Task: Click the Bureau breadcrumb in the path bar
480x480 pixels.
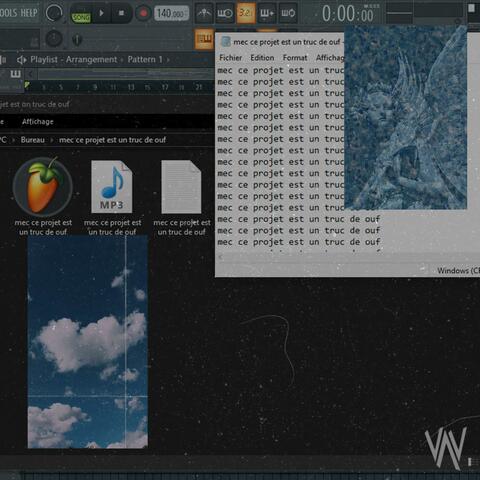Action: 33,140
